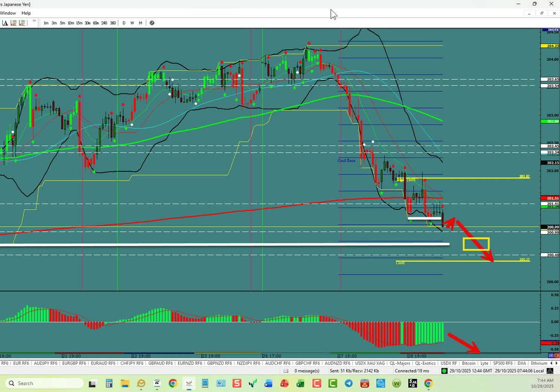Open Telegram from the taskbar
560x392 pixels.
348,383
